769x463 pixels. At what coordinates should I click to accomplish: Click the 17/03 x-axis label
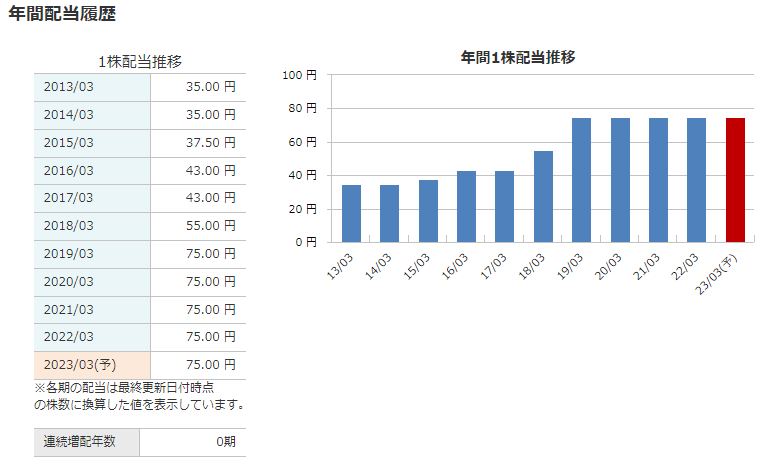coord(493,266)
